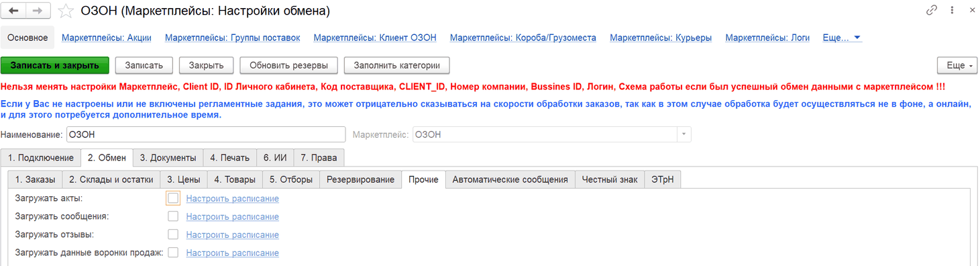The width and height of the screenshot is (980, 266).
Task: Expand the Маркетплейс dropdown arrow
Action: click(x=684, y=134)
